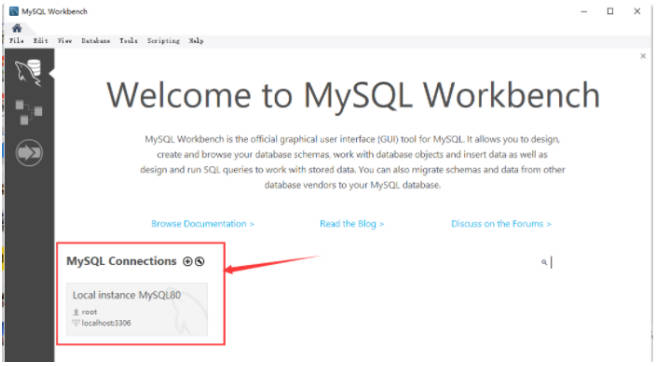This screenshot has width=656, height=366.
Task: Click localhost:3306 host text
Action: (106, 323)
